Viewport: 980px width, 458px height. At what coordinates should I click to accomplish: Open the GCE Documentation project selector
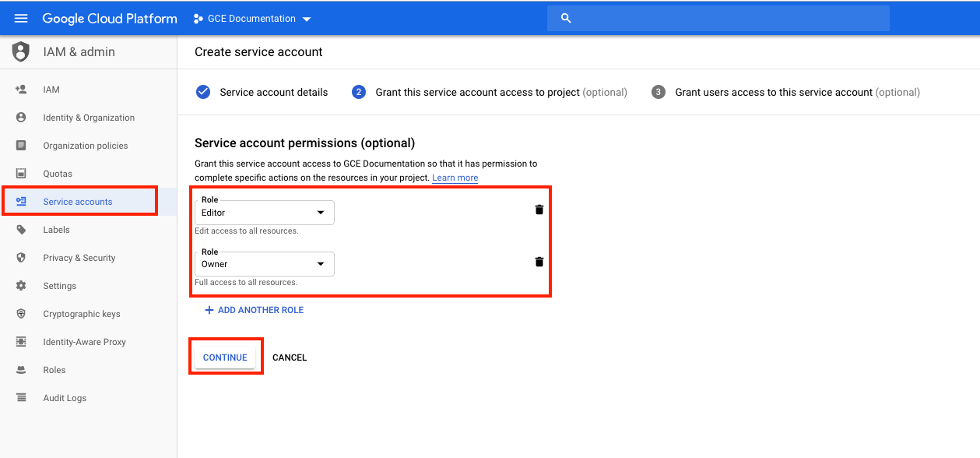pyautogui.click(x=252, y=18)
